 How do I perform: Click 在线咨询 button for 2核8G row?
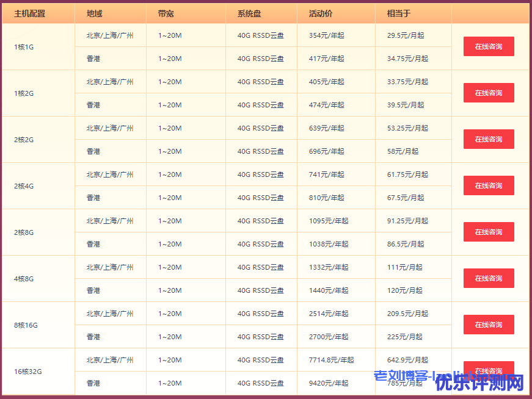(x=489, y=232)
